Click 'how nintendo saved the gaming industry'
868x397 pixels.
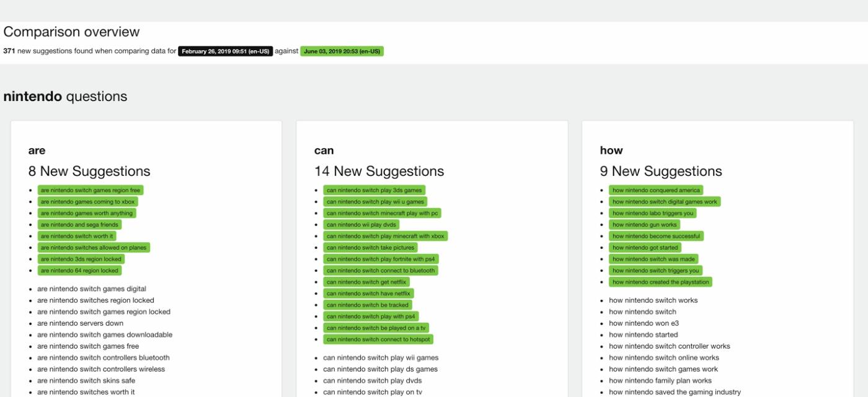(675, 392)
